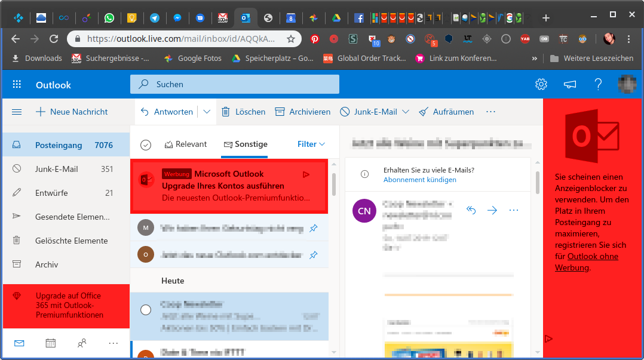Click the Aufräumen sweep button
644x360 pixels.
[446, 112]
